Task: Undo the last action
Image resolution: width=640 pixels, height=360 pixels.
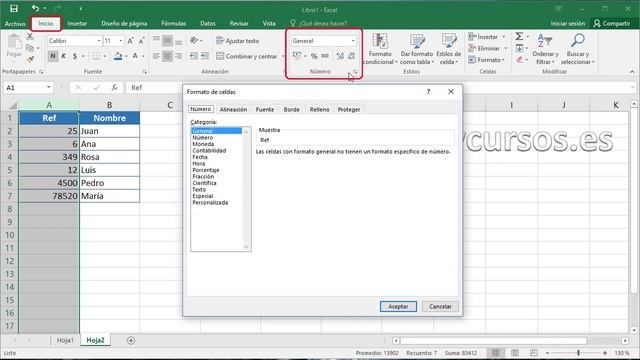Action: 36,9
